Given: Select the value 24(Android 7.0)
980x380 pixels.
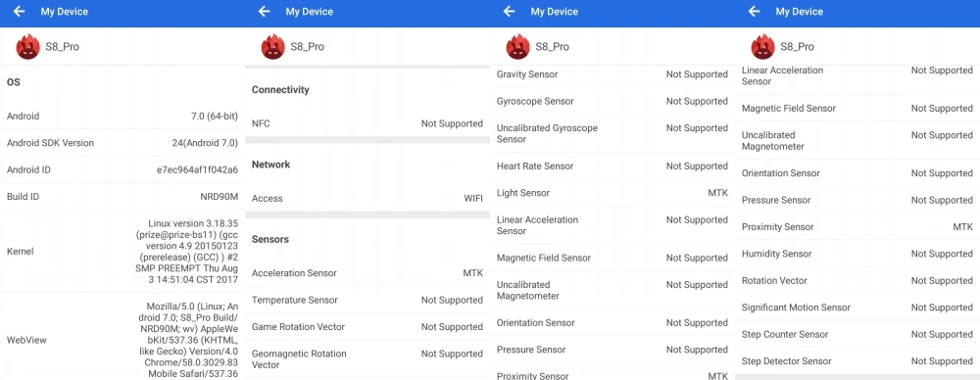Looking at the screenshot, I should click(x=205, y=143).
